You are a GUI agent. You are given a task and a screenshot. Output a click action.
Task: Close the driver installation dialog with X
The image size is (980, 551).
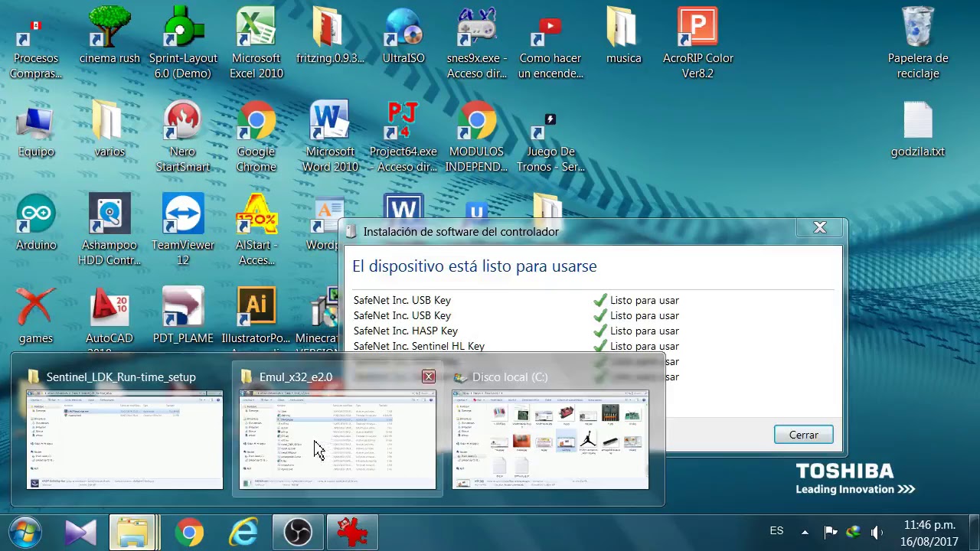820,227
